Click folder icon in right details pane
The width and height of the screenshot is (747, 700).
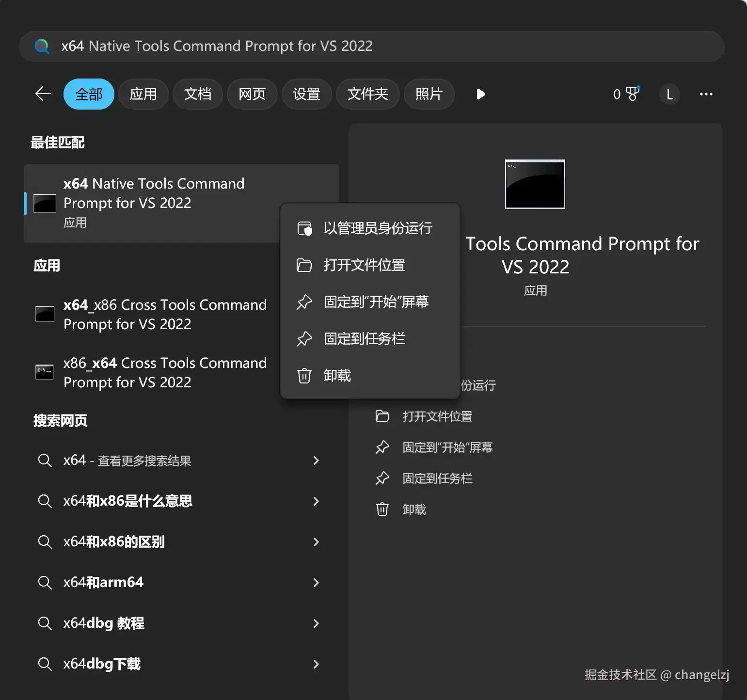(x=382, y=416)
